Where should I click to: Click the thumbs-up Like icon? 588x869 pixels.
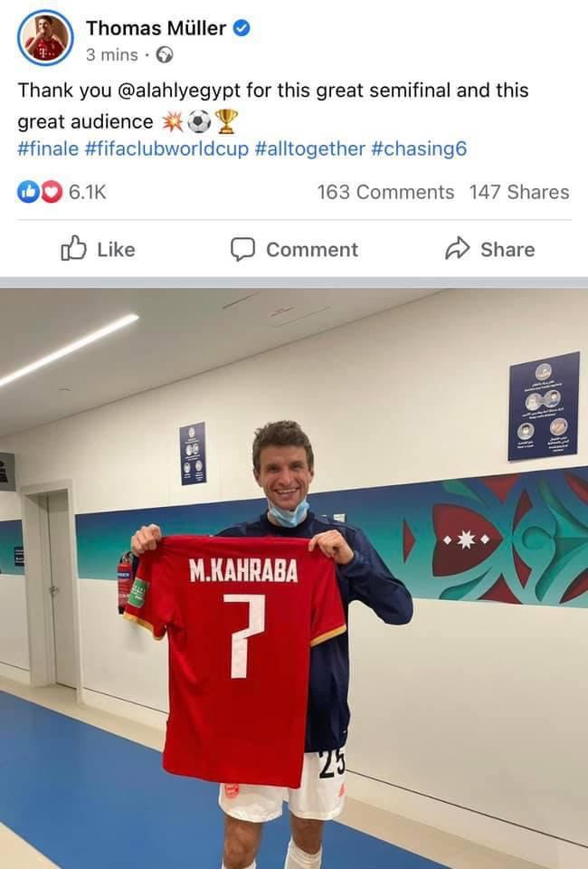tap(73, 249)
